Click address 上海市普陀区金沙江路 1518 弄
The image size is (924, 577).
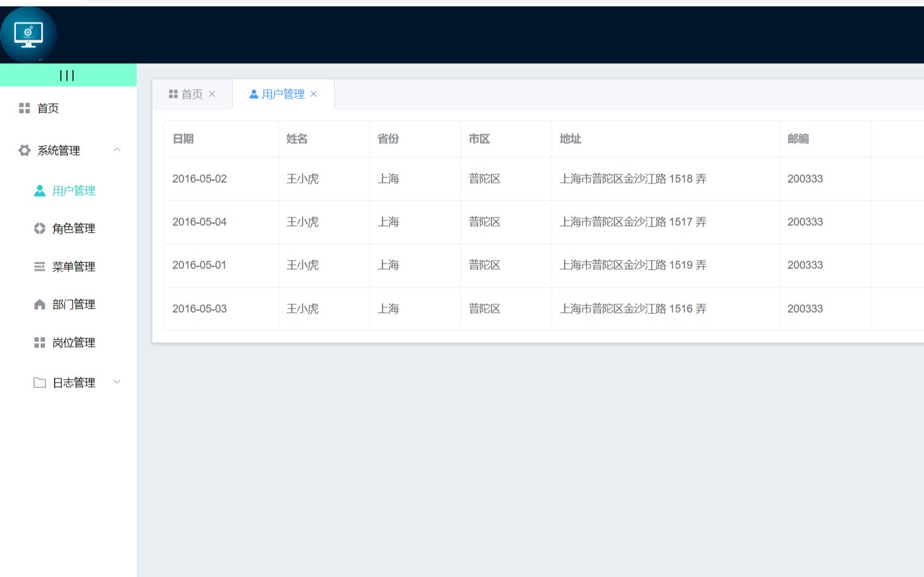pos(633,179)
